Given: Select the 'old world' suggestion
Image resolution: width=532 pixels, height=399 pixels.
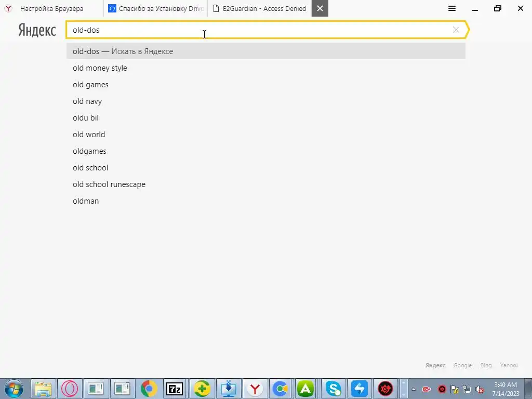Looking at the screenshot, I should click(x=266, y=135).
